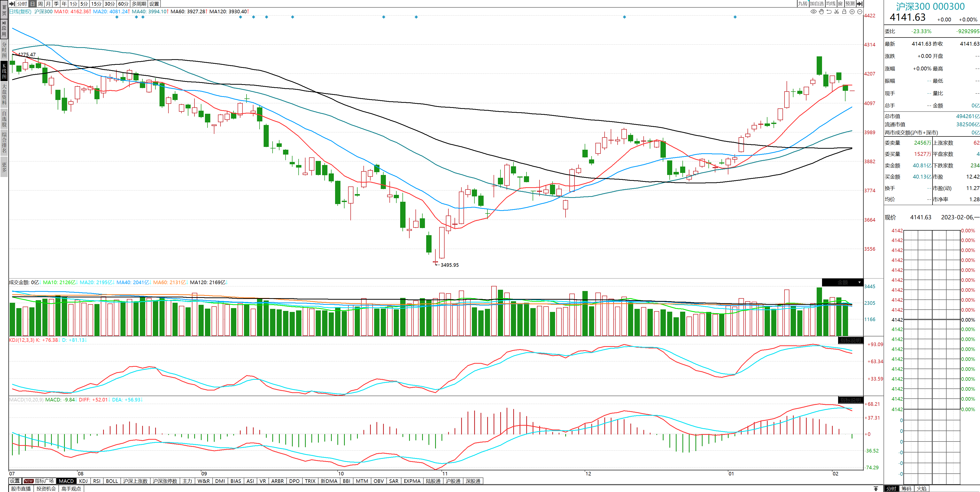Click the first blue diamond marker atop chart
This screenshot has width=980, height=492.
117,17
